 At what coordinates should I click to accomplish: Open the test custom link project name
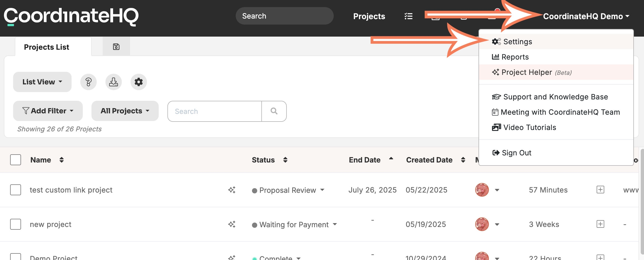(x=71, y=190)
